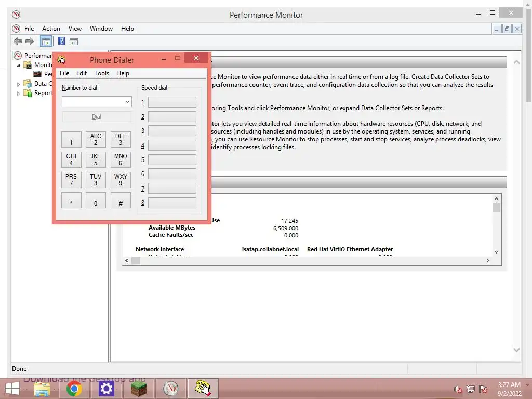Click speed dial slot 4 button
532x399 pixels.
pyautogui.click(x=172, y=145)
